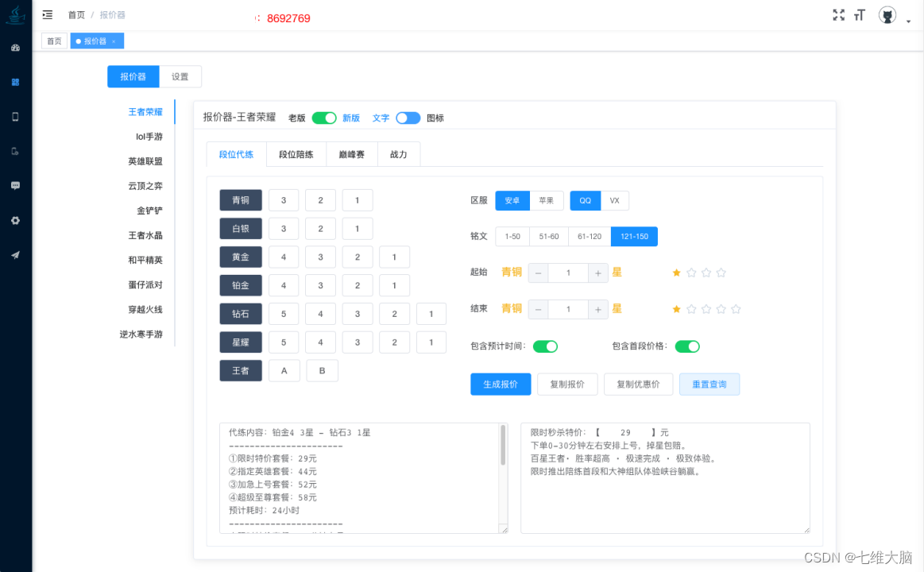This screenshot has height=572, width=924.
Task: Choose 安卓 for 区服
Action: tap(512, 201)
